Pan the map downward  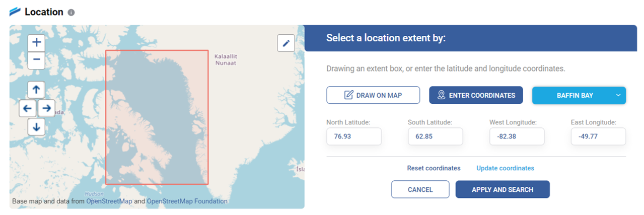[36, 126]
